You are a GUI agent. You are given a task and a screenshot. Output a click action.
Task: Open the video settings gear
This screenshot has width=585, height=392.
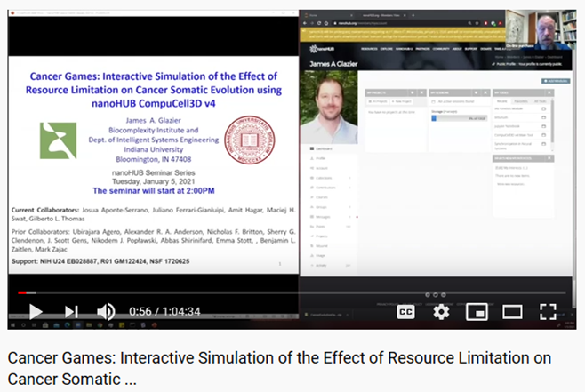tap(441, 311)
